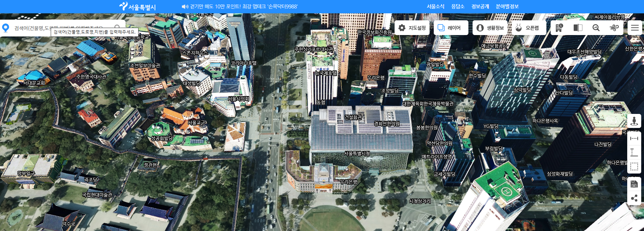Click the 예금보험공사 map label
The width and height of the screenshot is (644, 231).
click(494, 46)
